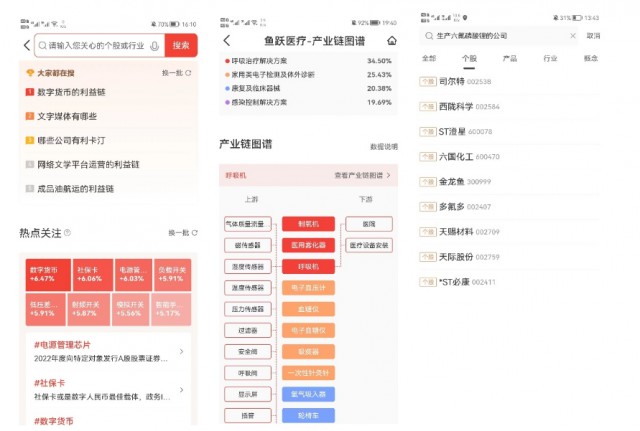Switch to the 行业 tab
The image size is (640, 431).
[x=550, y=59]
